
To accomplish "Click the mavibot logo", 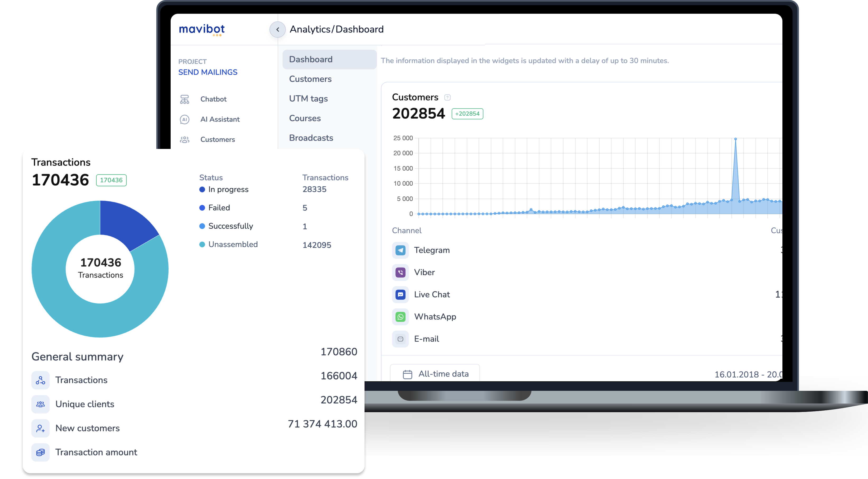I will (x=202, y=30).
